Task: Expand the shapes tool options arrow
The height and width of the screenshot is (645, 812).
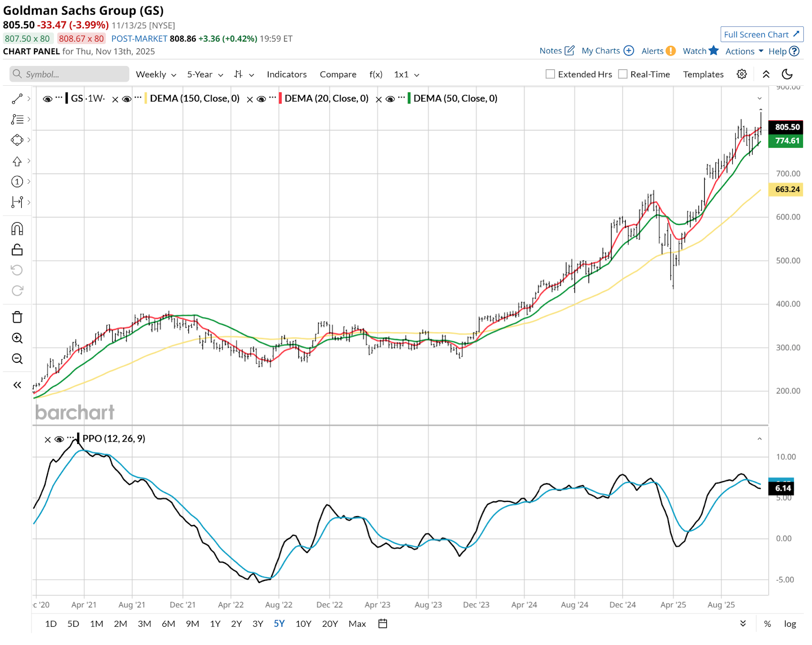Action: click(x=29, y=140)
